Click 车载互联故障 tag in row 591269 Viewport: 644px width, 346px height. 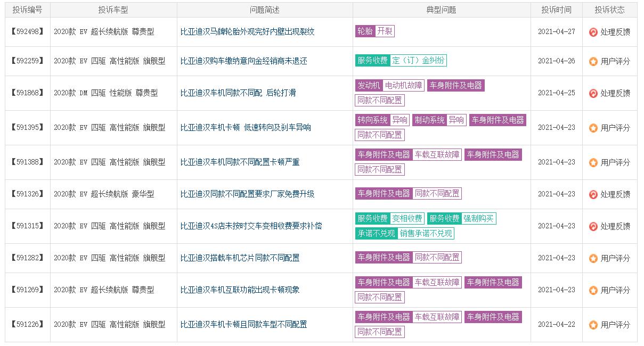[x=437, y=283]
